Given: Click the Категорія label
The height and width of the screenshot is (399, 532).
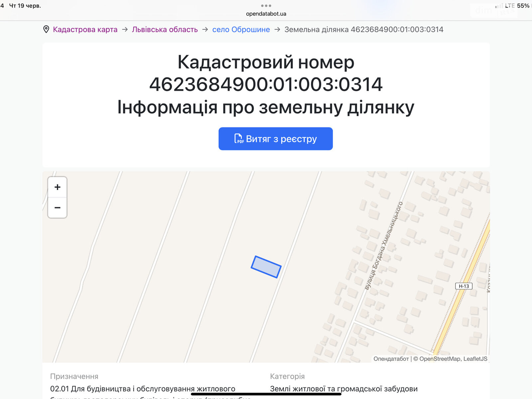Looking at the screenshot, I should 287,376.
